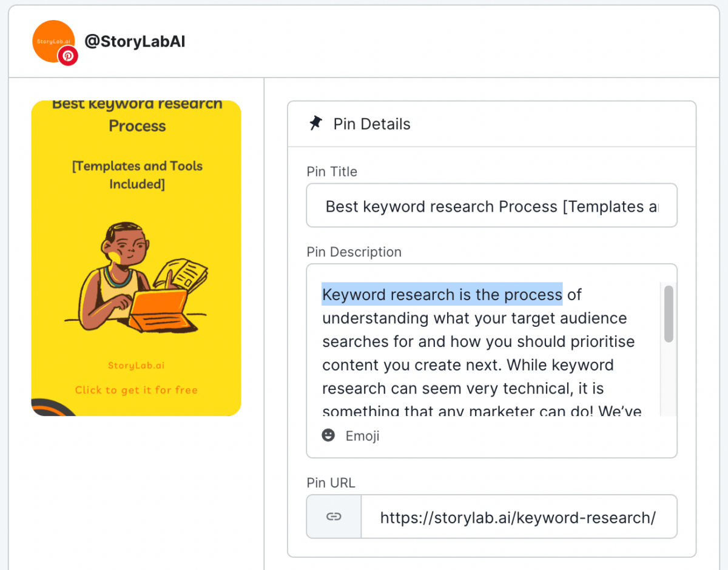Select the "Pin Details" panel heading
Viewport: 728px width, 570px height.
[x=371, y=124]
